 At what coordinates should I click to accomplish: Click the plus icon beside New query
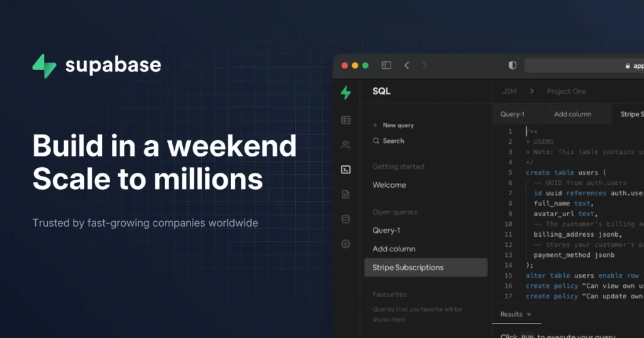(x=375, y=125)
